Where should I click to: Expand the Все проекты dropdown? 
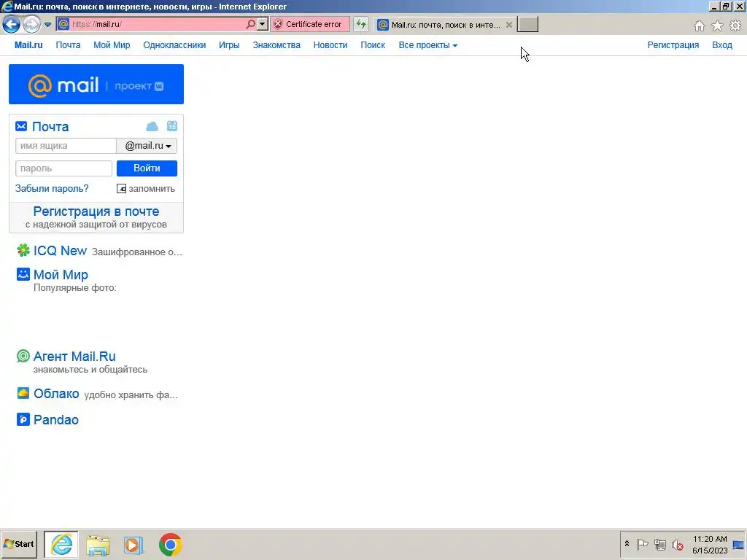(x=427, y=44)
